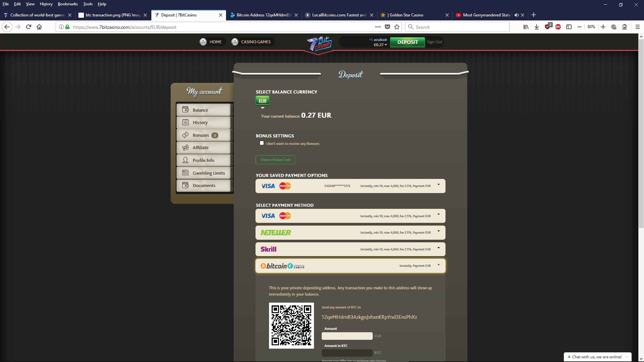644x362 pixels.
Task: Toggle the sidebar view icon
Action: coord(569,27)
